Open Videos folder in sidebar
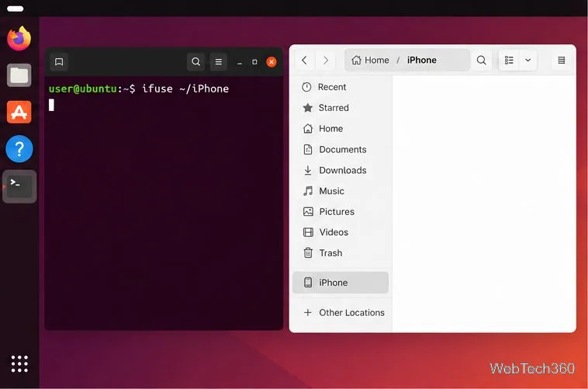The height and width of the screenshot is (389, 588). tap(341, 232)
